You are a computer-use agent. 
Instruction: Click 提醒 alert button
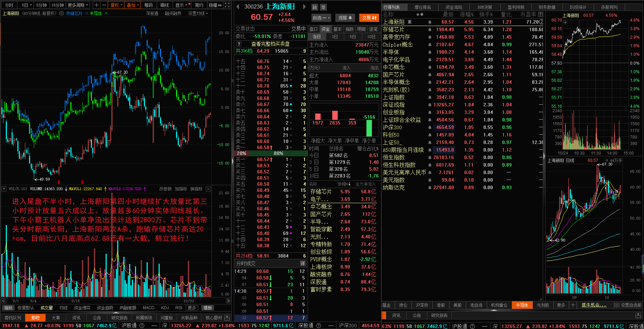345,18
